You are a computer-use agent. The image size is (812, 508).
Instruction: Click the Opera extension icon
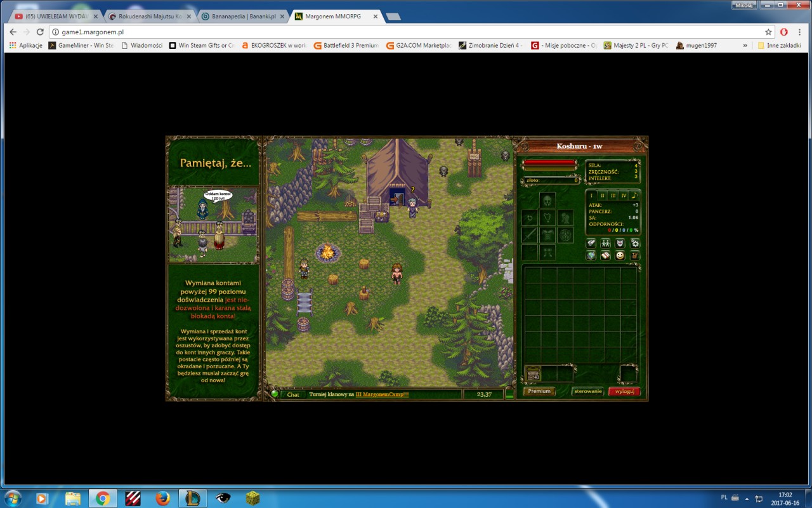point(784,32)
